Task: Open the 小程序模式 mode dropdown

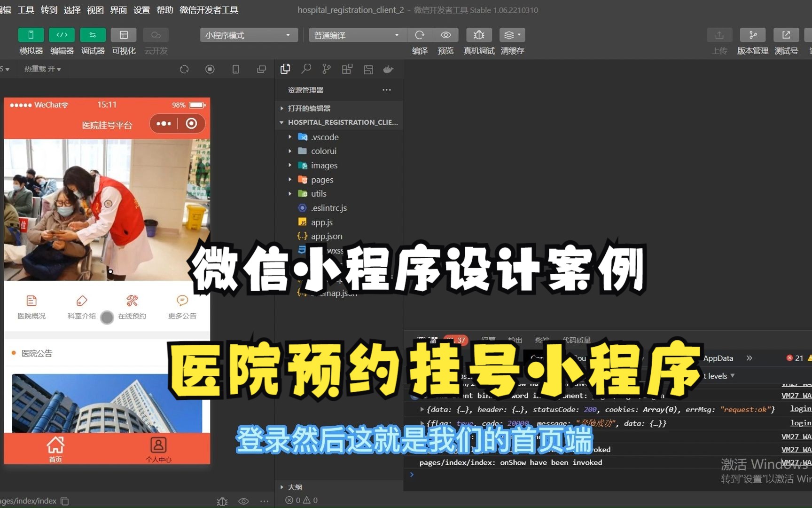Action: [x=249, y=35]
